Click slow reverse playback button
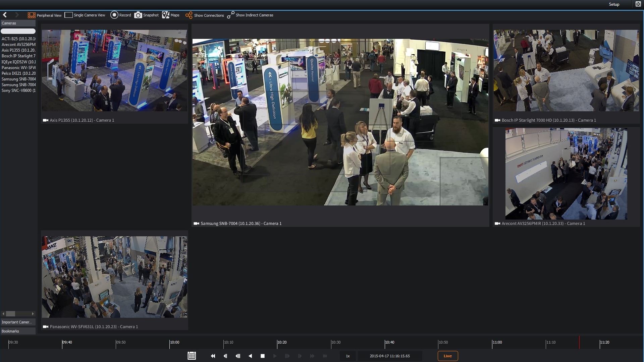 pos(238,356)
